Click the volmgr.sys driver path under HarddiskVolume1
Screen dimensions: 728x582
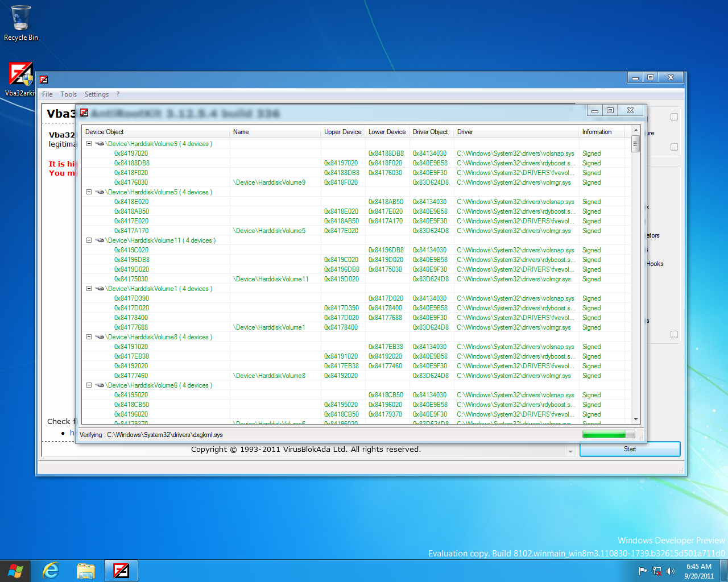[x=514, y=327]
